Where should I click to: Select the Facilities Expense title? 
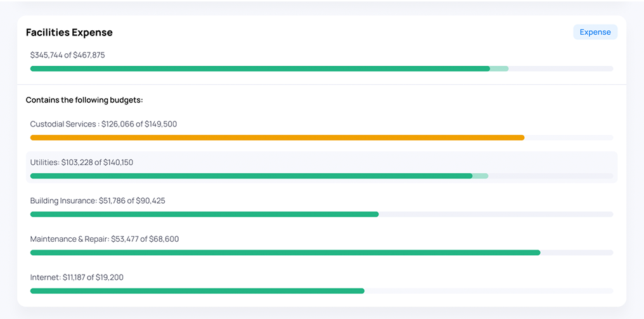pos(69,32)
